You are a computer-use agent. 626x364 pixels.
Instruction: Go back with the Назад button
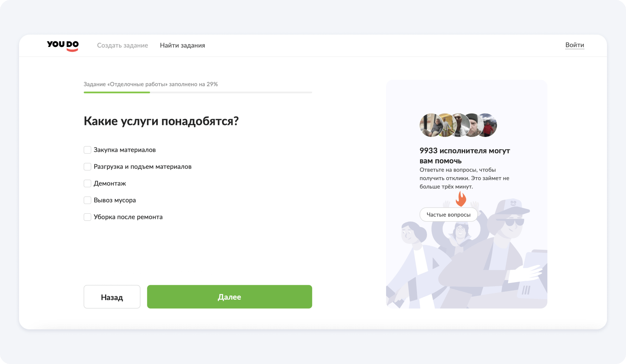112,297
